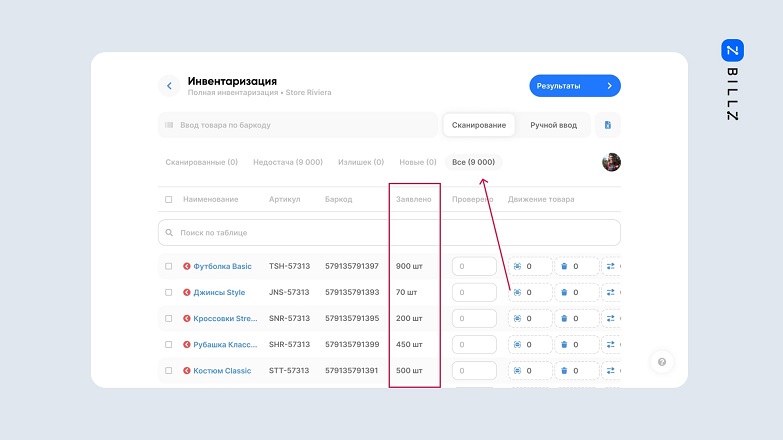Select the Все (9 000) tab
This screenshot has height=440, width=783.
474,162
